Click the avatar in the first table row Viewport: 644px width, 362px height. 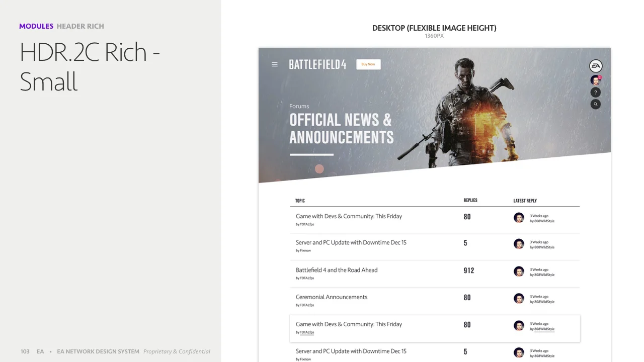tap(519, 218)
